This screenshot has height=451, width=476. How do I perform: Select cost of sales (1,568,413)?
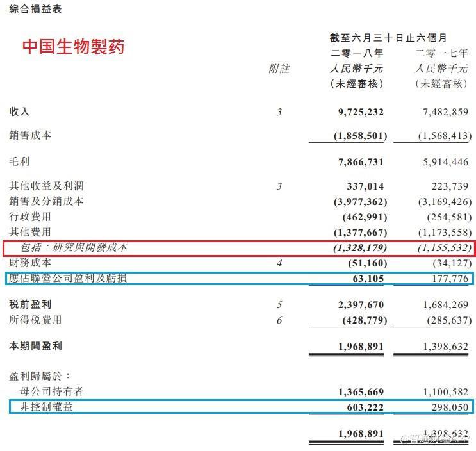coord(445,136)
